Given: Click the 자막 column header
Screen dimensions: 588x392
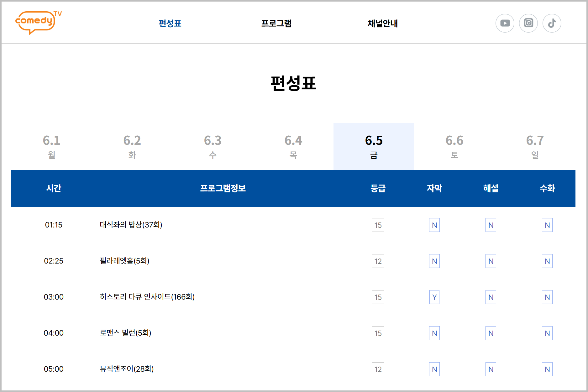Looking at the screenshot, I should tap(434, 188).
